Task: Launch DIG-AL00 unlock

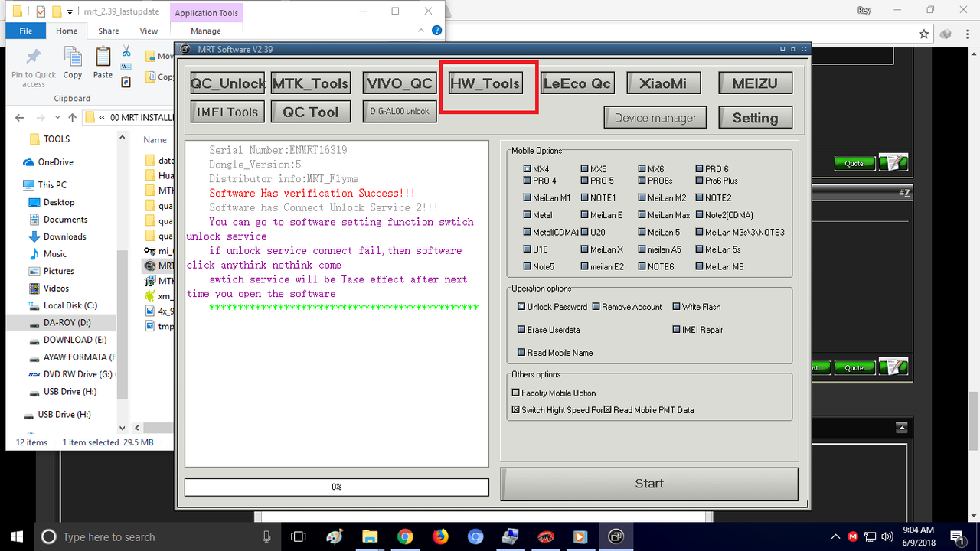Action: pos(400,111)
